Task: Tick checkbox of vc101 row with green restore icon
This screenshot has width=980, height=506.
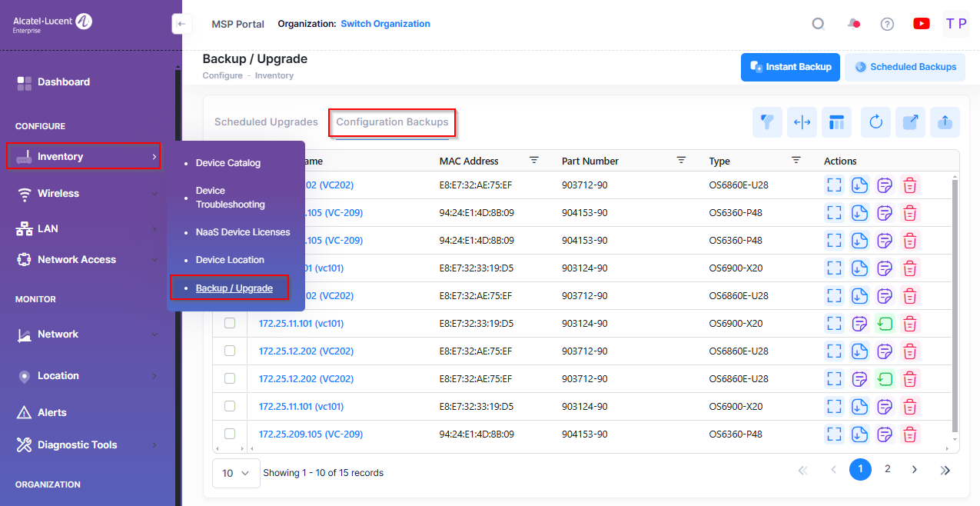Action: 230,323
